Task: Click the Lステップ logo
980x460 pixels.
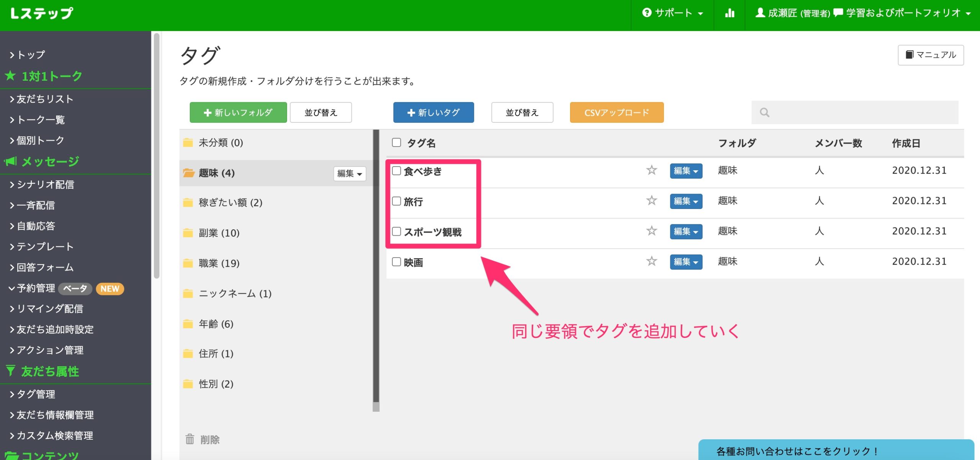Action: pyautogui.click(x=42, y=13)
